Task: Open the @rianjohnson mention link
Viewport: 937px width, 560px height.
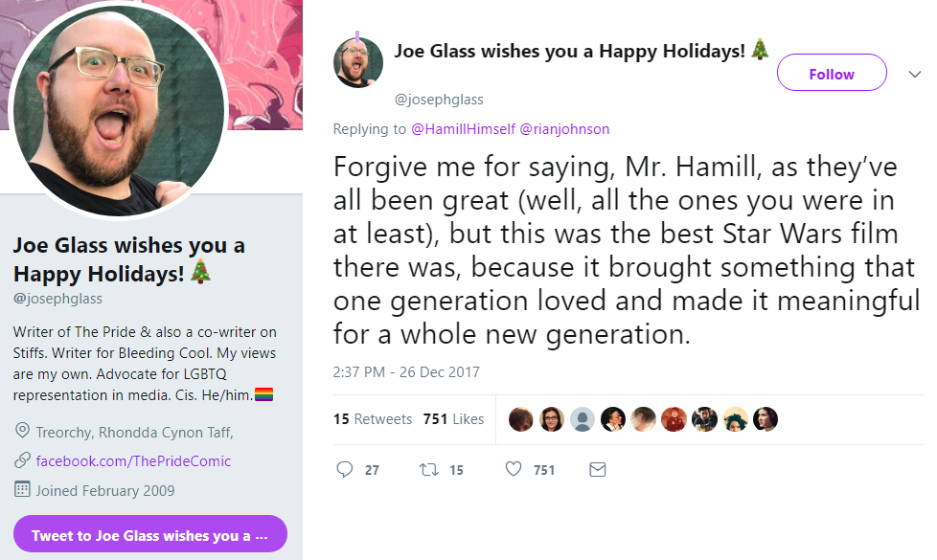Action: [564, 129]
